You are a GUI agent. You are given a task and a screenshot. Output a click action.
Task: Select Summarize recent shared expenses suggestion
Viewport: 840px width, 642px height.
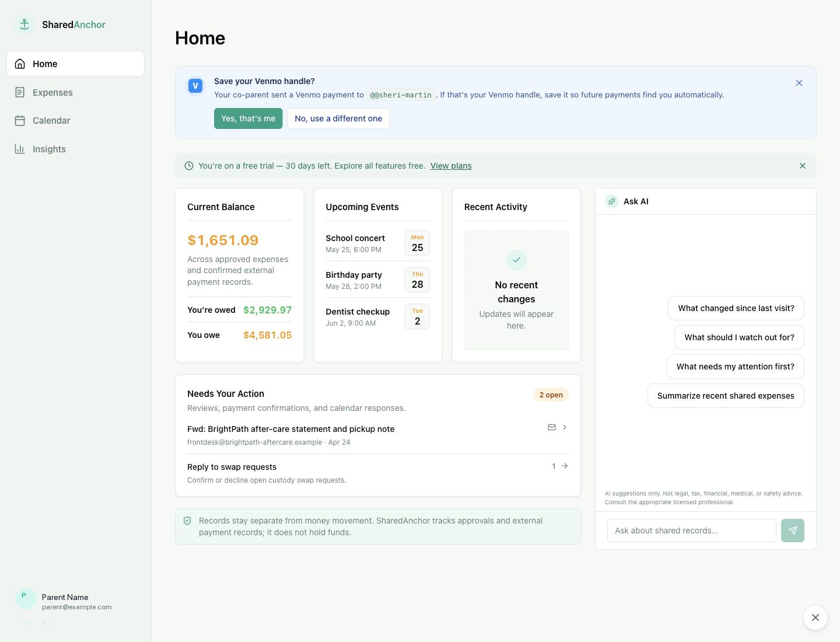726,396
